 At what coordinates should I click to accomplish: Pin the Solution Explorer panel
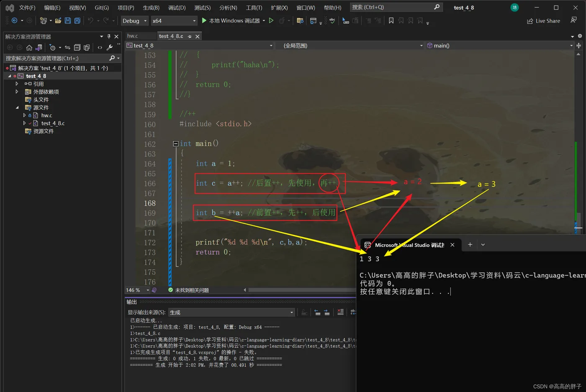coord(109,36)
